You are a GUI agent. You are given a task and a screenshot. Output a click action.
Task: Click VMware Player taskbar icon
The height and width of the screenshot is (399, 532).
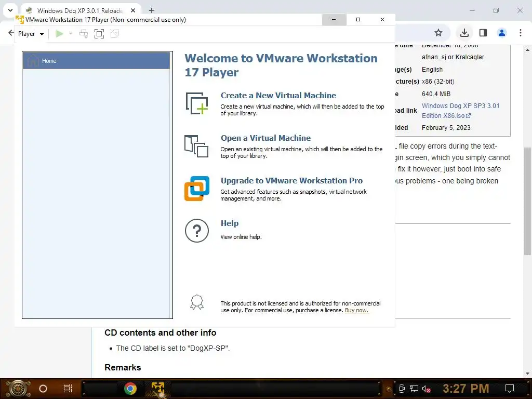(158, 389)
